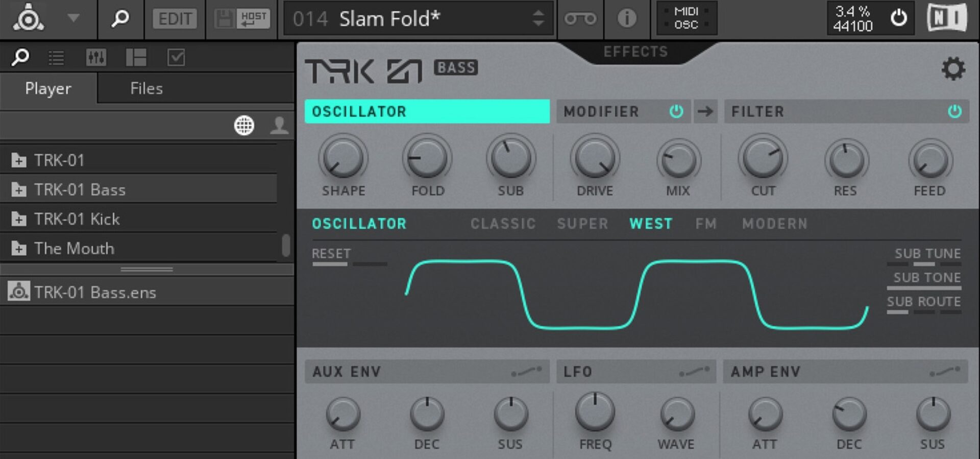Click the browser pane splitter handle
Screen dimensions: 980x459
coord(147,269)
